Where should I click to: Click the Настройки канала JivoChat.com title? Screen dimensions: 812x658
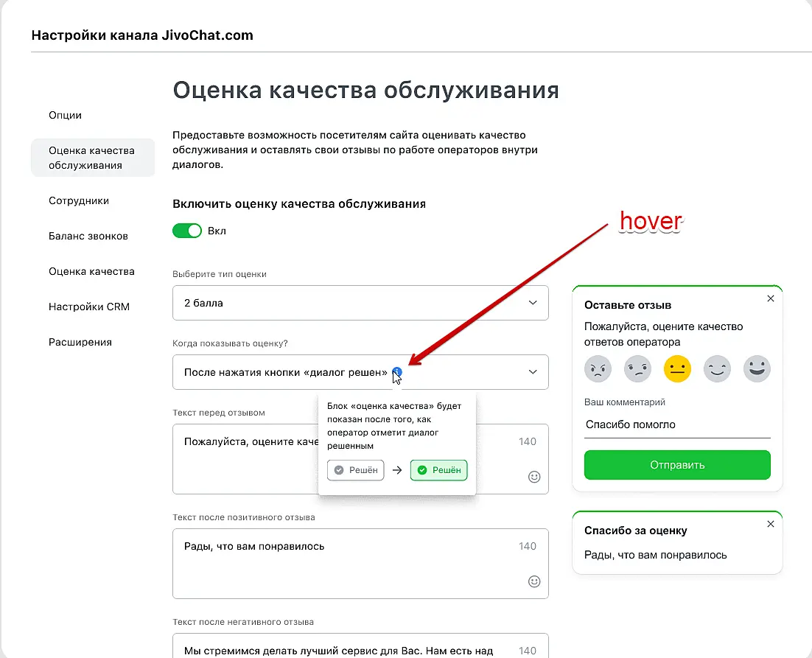[142, 35]
